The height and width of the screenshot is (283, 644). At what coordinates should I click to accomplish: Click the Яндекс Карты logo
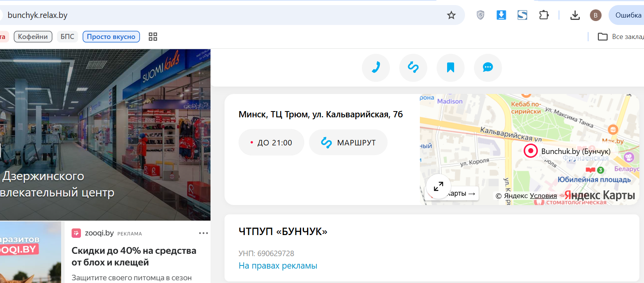600,195
